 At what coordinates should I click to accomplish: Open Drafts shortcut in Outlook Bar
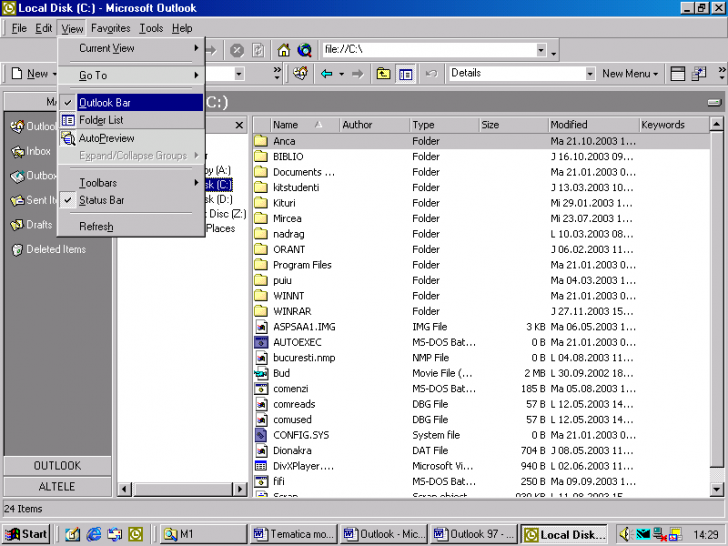pyautogui.click(x=32, y=225)
